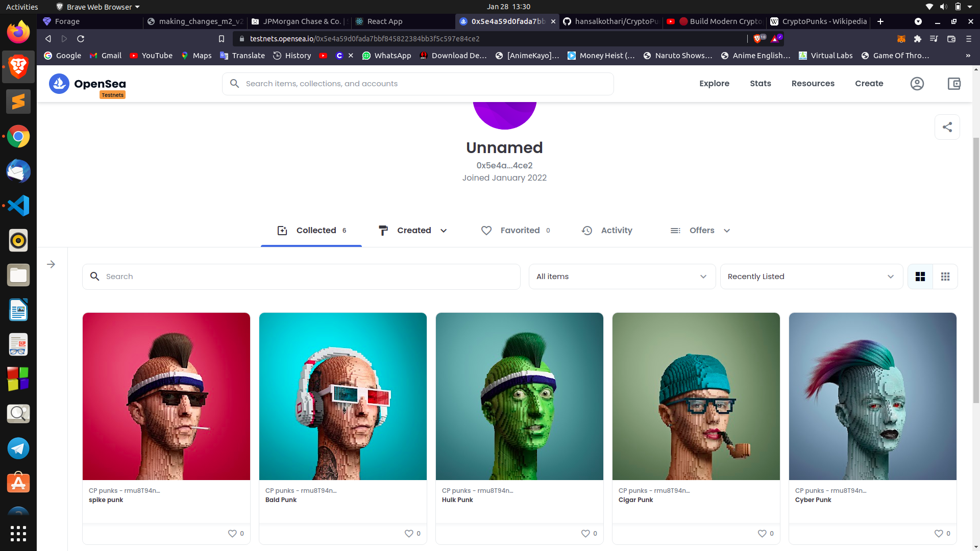Switch to the Activity tab
The image size is (980, 551).
(607, 231)
